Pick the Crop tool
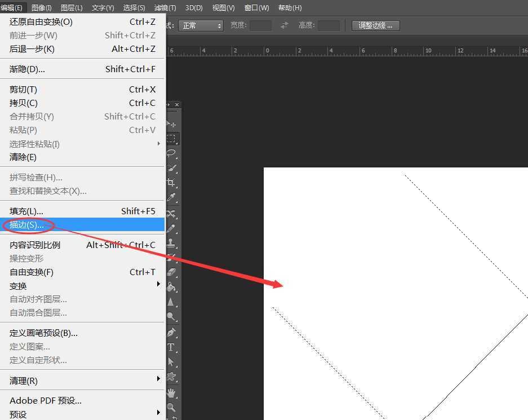Viewport: 528px width, 420px height. pos(171,183)
